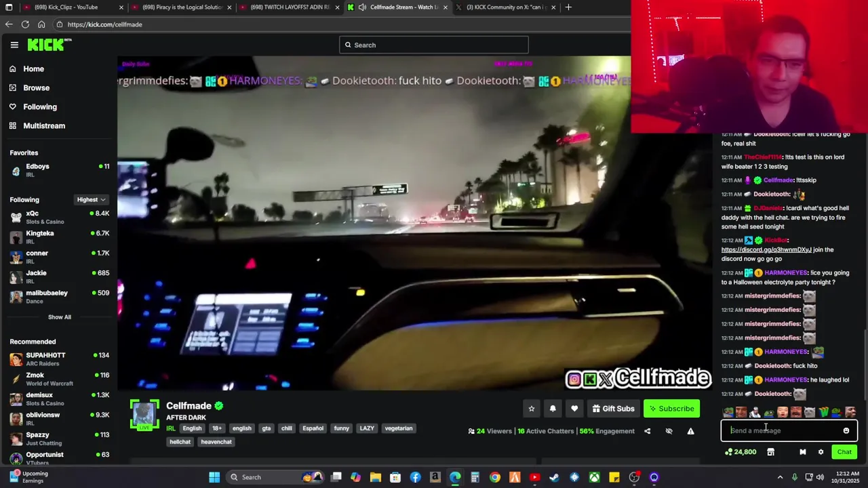Close the Cellfmade Stream tab
This screenshot has height=488, width=868.
tap(446, 7)
